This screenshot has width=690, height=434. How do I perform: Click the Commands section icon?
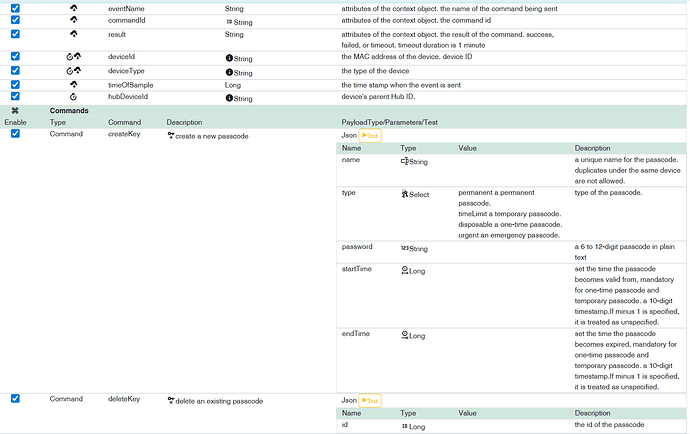[x=15, y=110]
